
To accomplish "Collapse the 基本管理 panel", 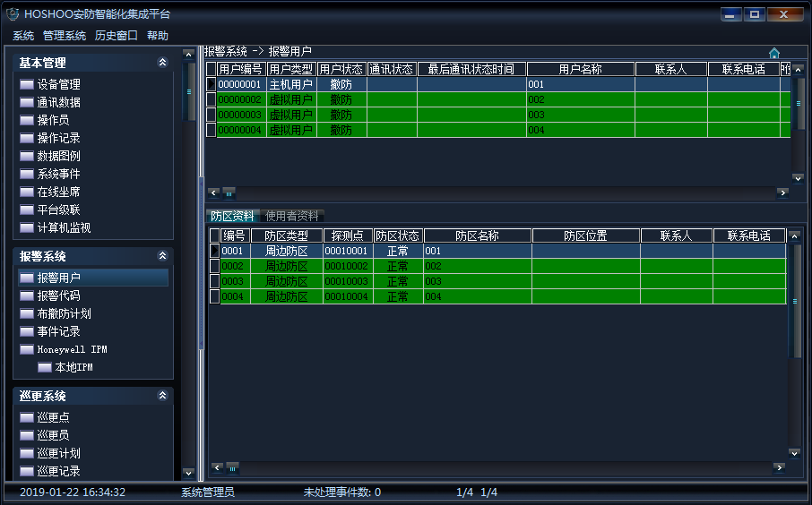I will [x=162, y=63].
